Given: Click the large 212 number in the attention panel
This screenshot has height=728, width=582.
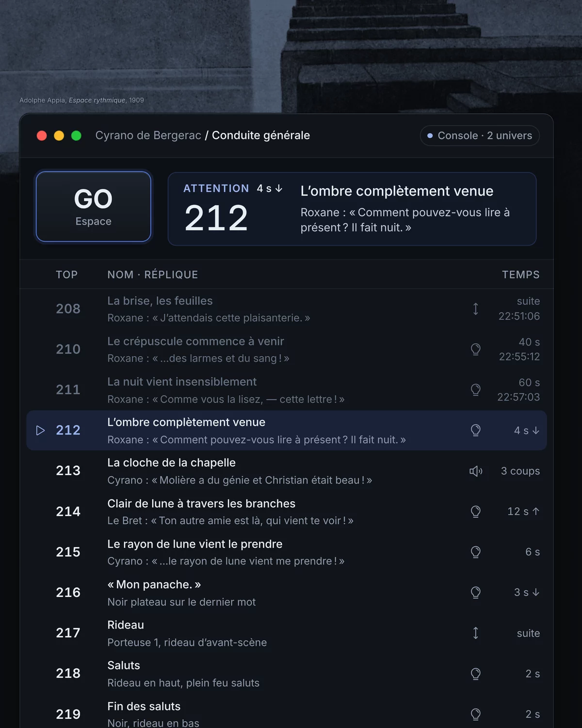Looking at the screenshot, I should pos(216,218).
